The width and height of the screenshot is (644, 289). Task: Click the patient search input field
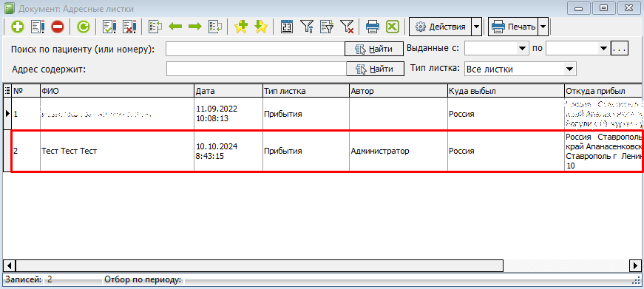[x=255, y=49]
